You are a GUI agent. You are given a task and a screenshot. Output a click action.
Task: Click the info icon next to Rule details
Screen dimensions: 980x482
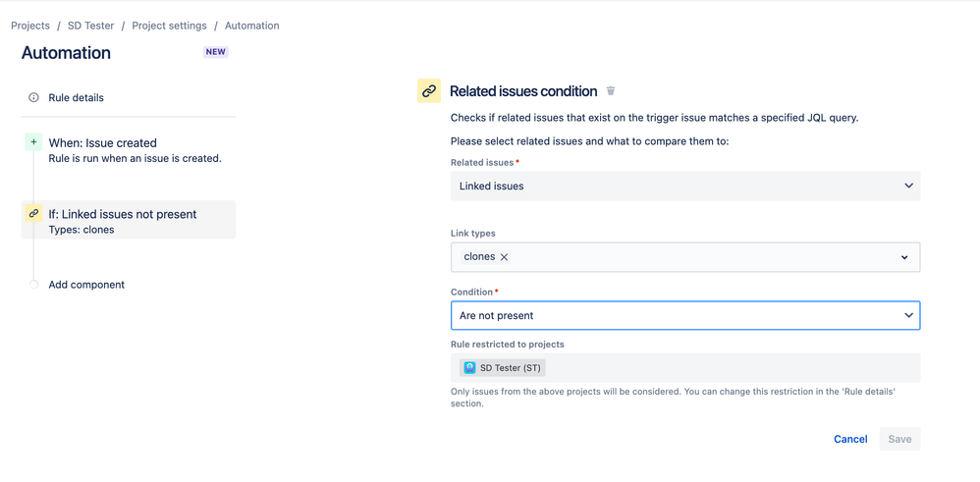pyautogui.click(x=33, y=98)
